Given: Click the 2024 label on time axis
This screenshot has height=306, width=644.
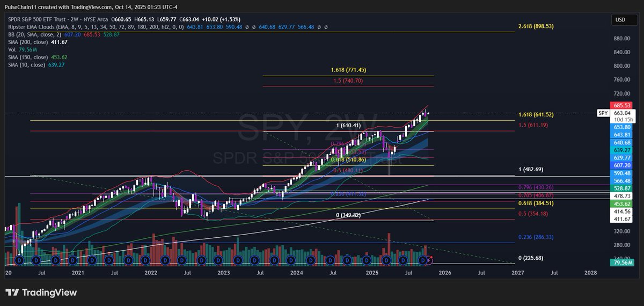Looking at the screenshot, I should point(297,273).
